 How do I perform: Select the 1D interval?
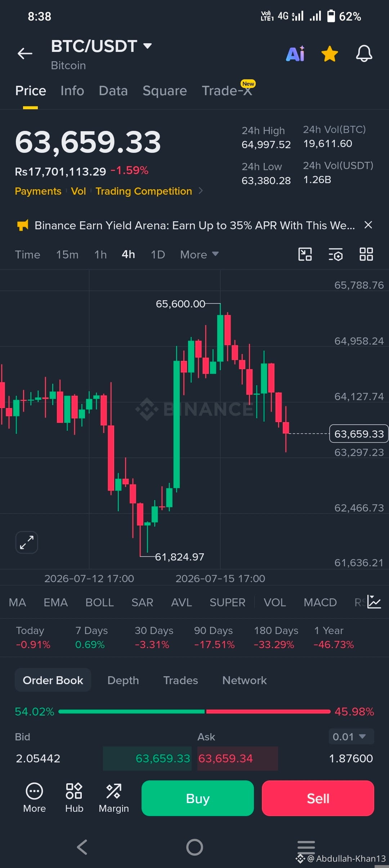coord(158,255)
